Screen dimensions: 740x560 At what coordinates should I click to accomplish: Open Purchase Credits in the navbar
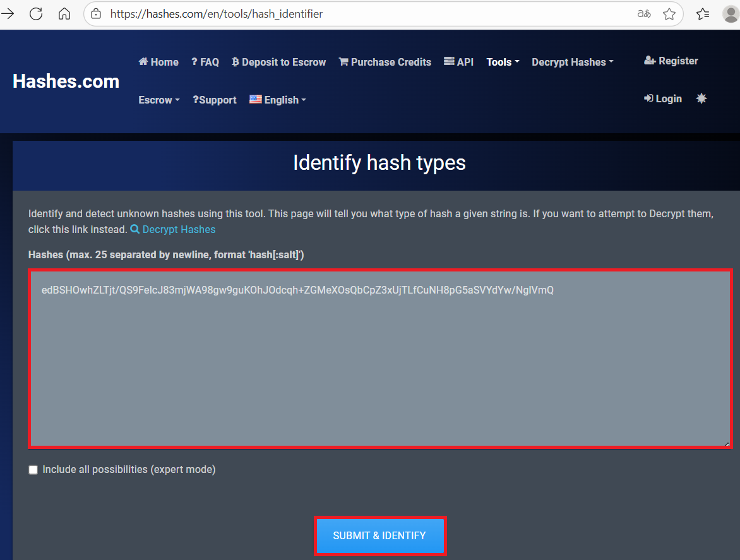(x=385, y=62)
